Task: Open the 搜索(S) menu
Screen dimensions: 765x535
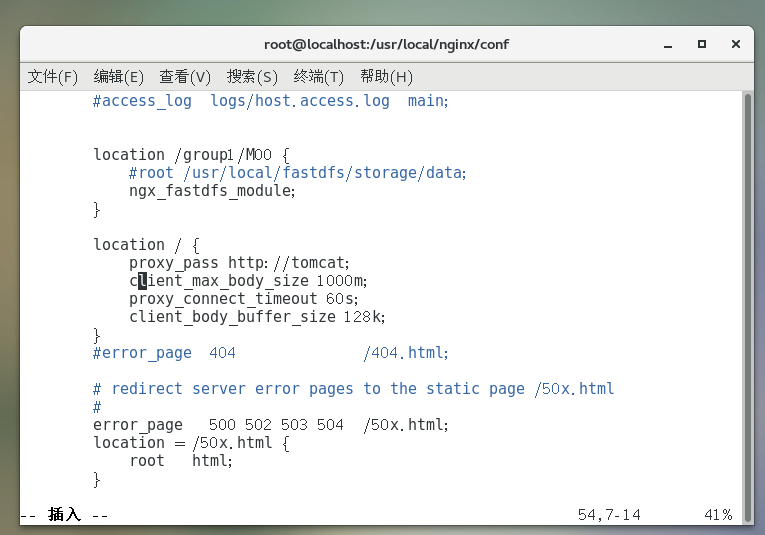Action: (x=252, y=77)
